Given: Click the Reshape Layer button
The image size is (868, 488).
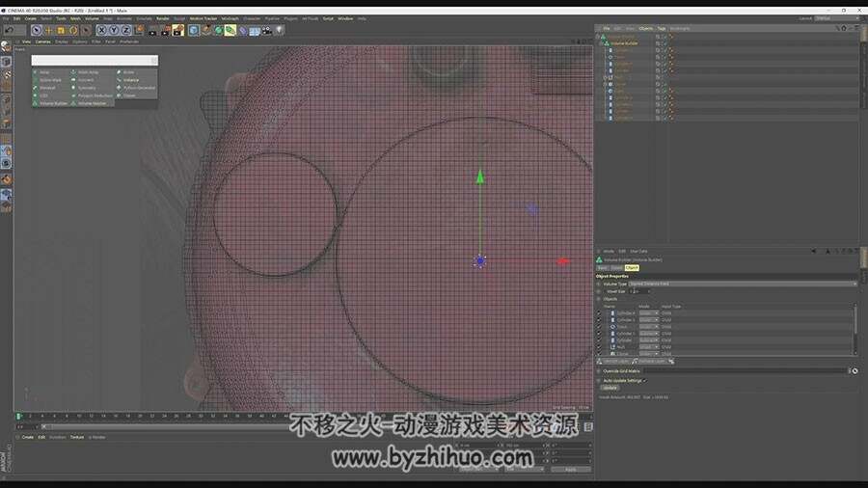Looking at the screenshot, I should [x=649, y=362].
